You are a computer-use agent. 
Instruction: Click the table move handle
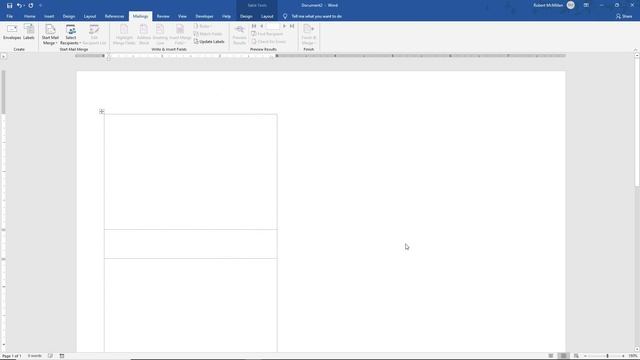click(x=102, y=111)
